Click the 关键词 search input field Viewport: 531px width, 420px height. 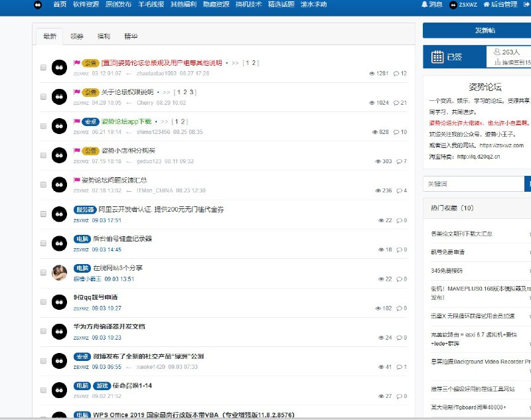pos(473,184)
